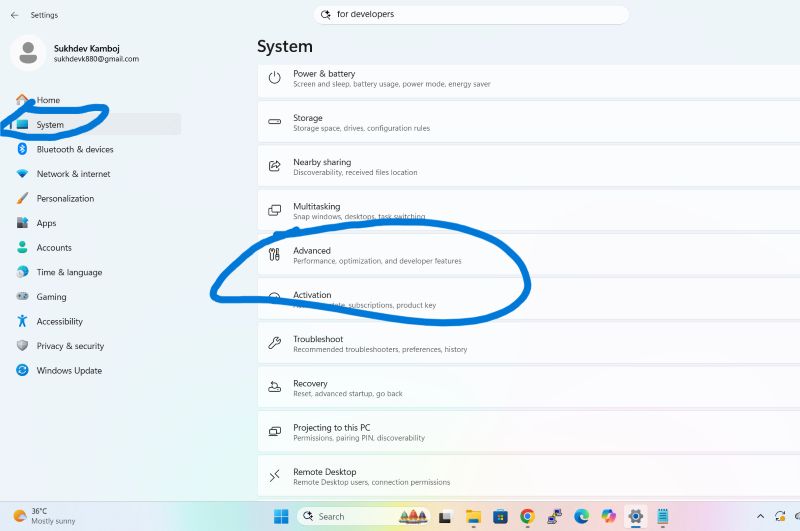Click the Personalization paintbrush icon
The image size is (800, 531).
point(22,198)
